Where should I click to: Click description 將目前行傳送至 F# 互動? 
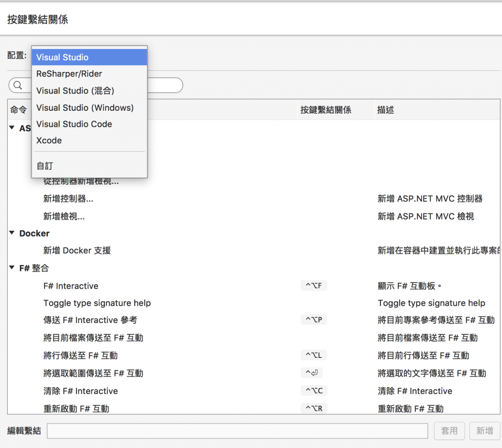(x=423, y=355)
